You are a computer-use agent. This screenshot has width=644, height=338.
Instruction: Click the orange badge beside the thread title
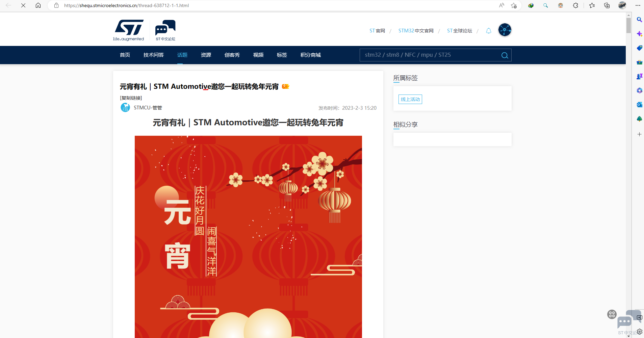click(x=286, y=86)
